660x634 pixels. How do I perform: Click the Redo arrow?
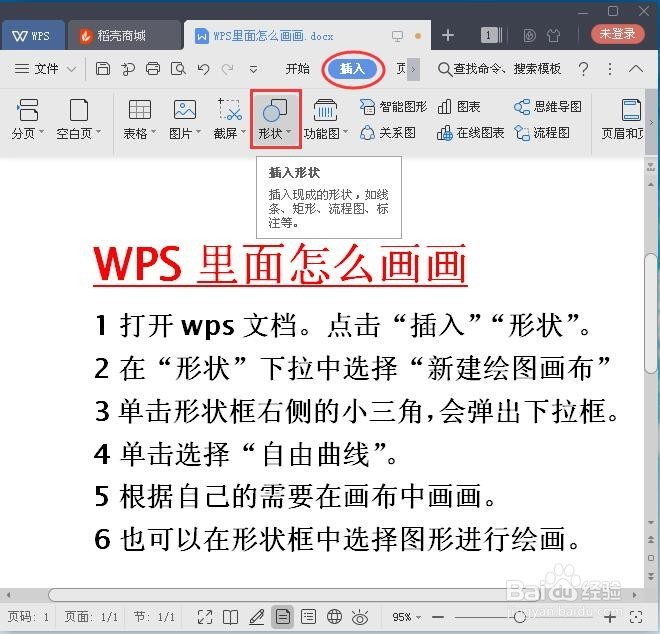tap(228, 69)
